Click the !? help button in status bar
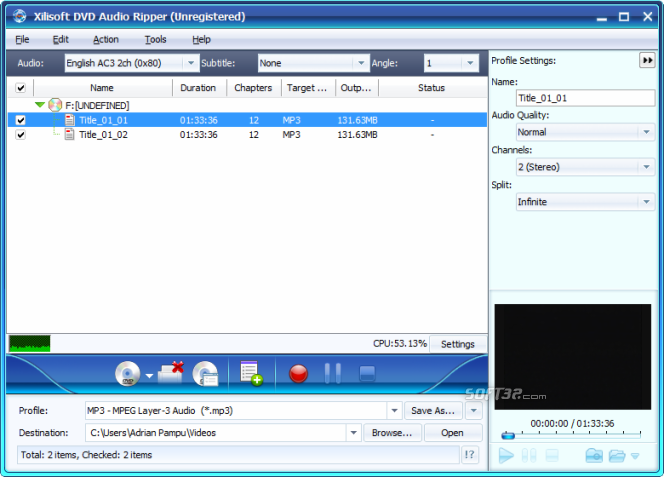The width and height of the screenshot is (664, 477). point(470,455)
